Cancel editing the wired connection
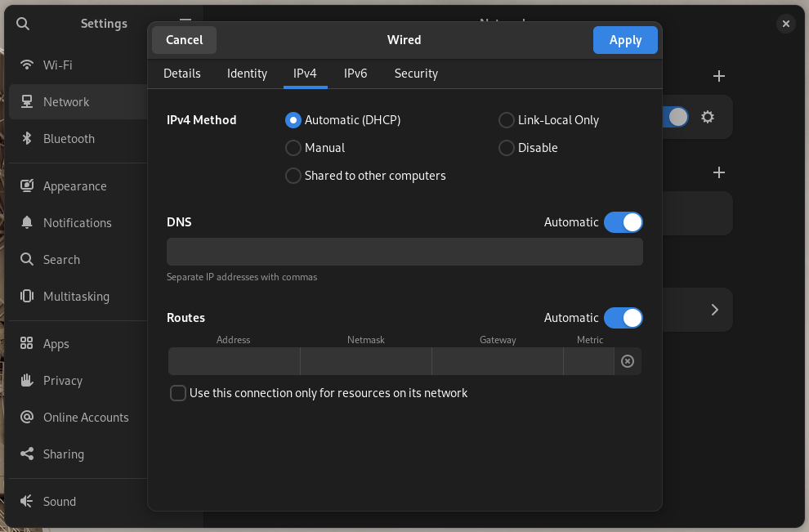The width and height of the screenshot is (809, 532). (184, 39)
